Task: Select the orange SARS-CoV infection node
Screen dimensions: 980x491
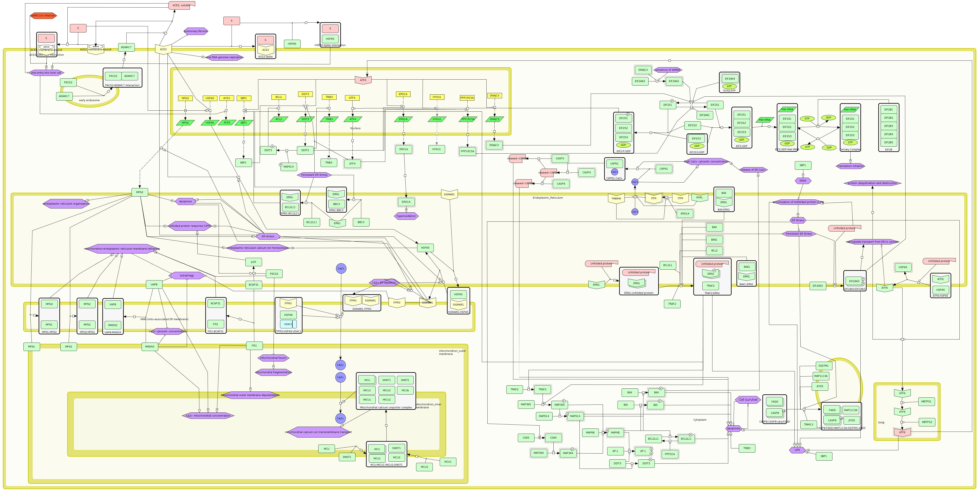Action: pyautogui.click(x=43, y=16)
